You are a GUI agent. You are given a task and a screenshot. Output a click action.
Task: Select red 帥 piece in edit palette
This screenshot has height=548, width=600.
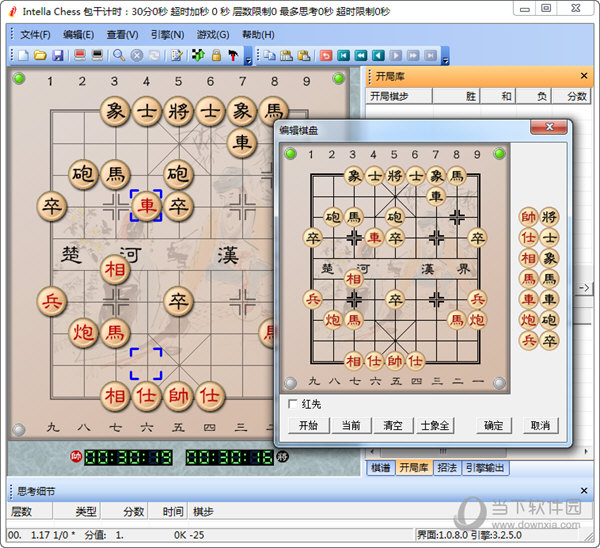[528, 217]
